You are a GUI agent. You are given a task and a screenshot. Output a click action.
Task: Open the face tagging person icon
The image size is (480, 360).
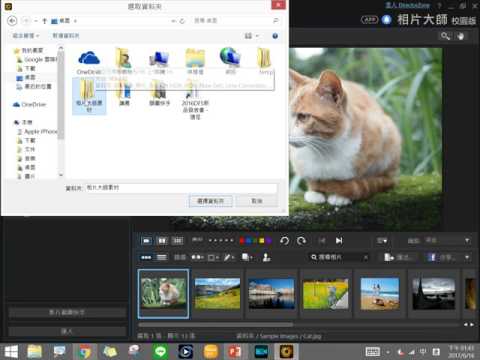pyautogui.click(x=266, y=257)
